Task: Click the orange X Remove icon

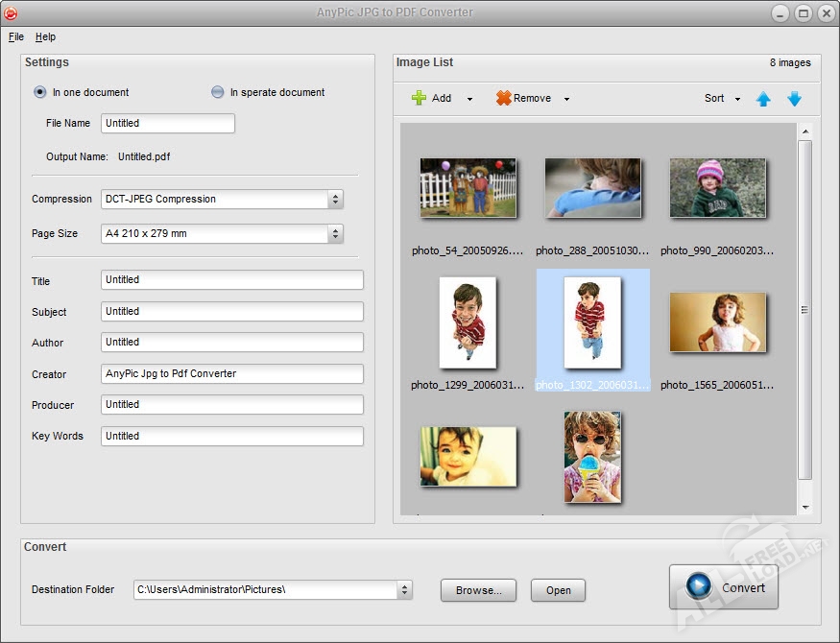Action: [x=504, y=98]
